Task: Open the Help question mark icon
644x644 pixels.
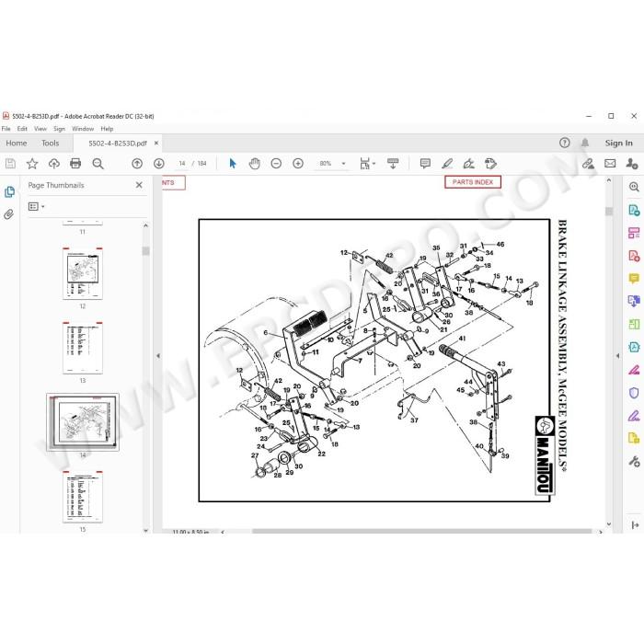Action: 565,143
